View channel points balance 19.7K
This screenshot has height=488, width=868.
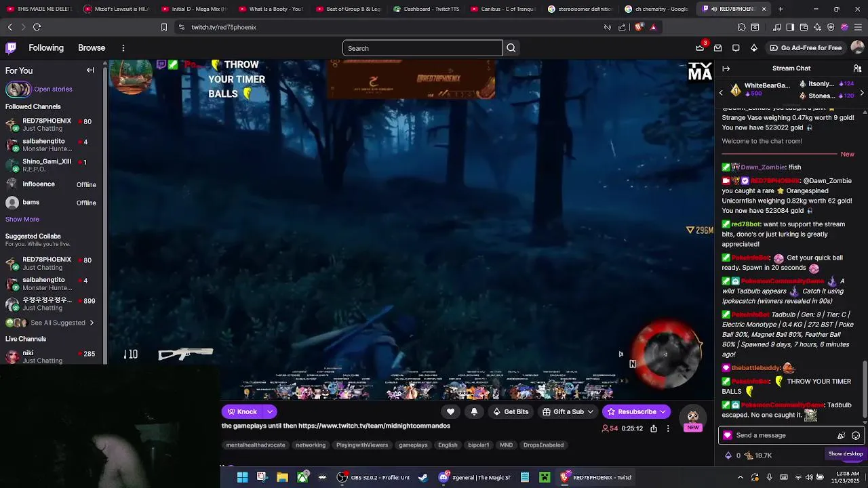[758, 455]
